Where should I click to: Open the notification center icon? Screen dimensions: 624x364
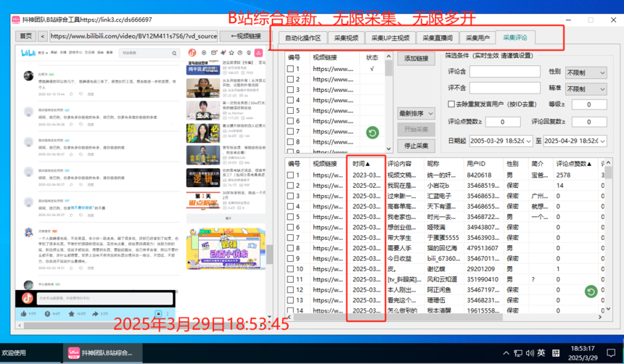click(611, 353)
